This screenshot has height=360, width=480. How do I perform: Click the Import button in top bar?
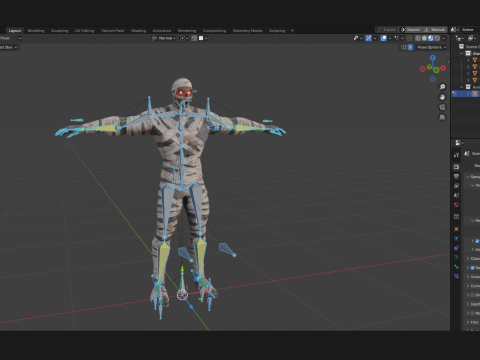[x=410, y=30]
